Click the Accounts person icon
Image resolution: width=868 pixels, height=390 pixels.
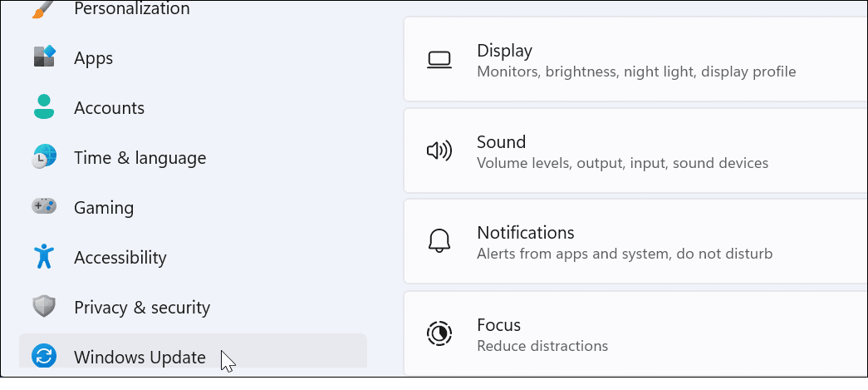tap(44, 107)
